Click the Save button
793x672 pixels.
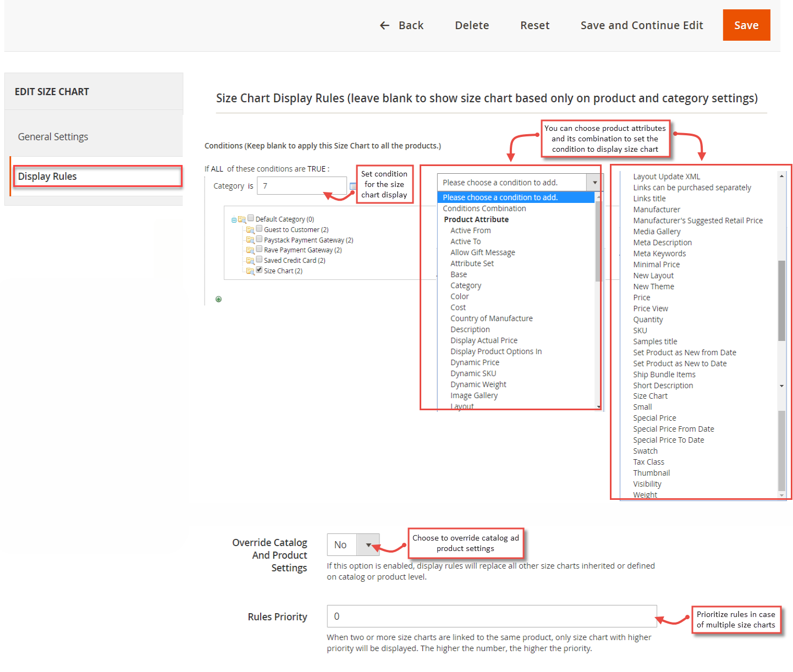point(746,25)
